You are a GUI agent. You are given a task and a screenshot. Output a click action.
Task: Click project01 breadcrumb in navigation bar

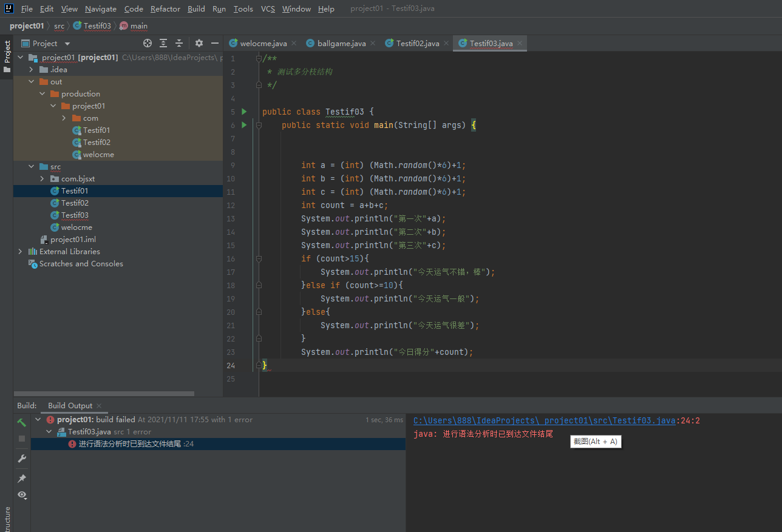click(27, 26)
